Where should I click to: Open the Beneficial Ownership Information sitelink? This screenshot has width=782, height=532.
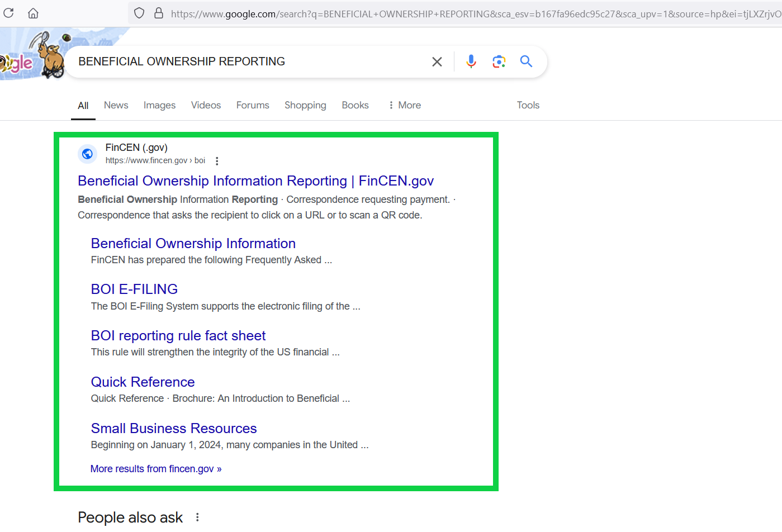[x=193, y=244]
